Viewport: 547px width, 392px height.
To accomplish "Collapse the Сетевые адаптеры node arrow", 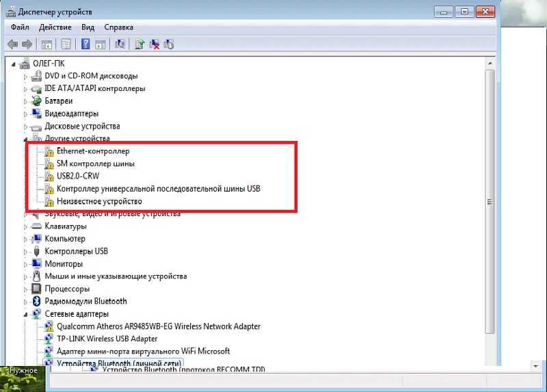I will (x=25, y=315).
